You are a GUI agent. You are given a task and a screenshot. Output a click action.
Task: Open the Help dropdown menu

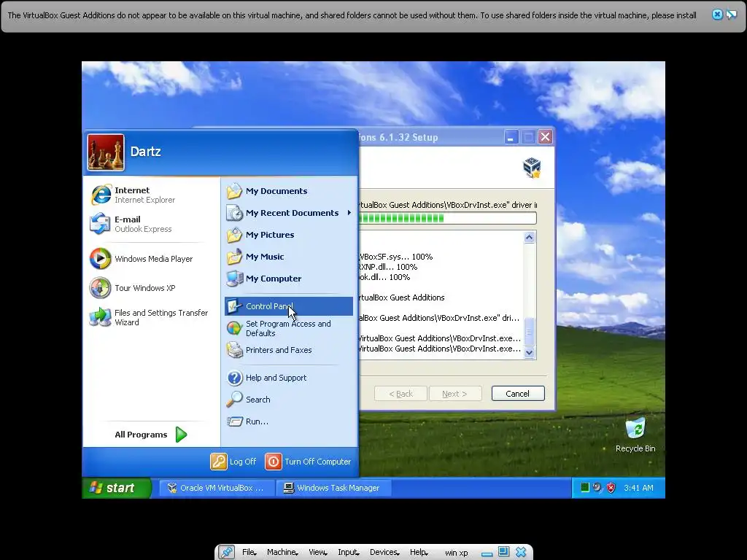419,552
